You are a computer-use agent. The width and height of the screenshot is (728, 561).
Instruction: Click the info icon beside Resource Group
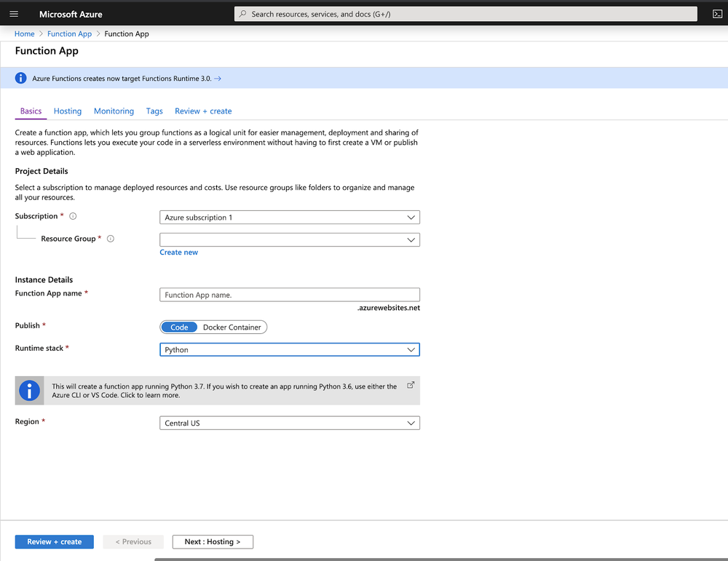[110, 238]
